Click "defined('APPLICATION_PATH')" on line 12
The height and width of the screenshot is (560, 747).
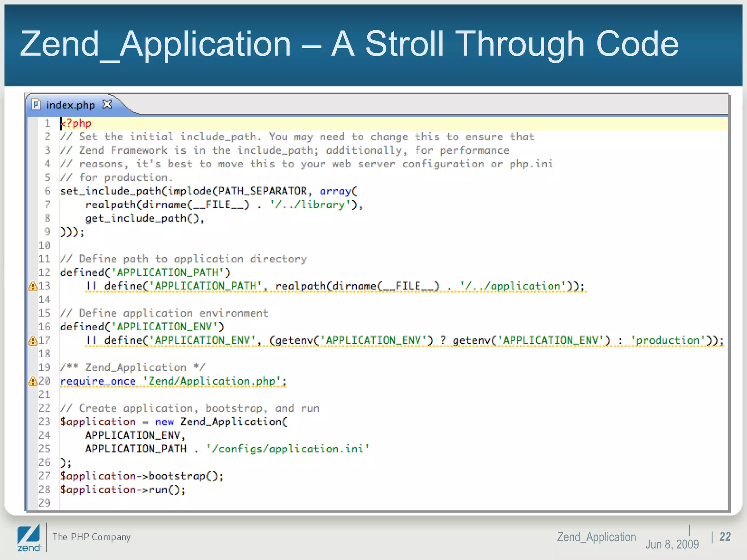pyautogui.click(x=145, y=273)
